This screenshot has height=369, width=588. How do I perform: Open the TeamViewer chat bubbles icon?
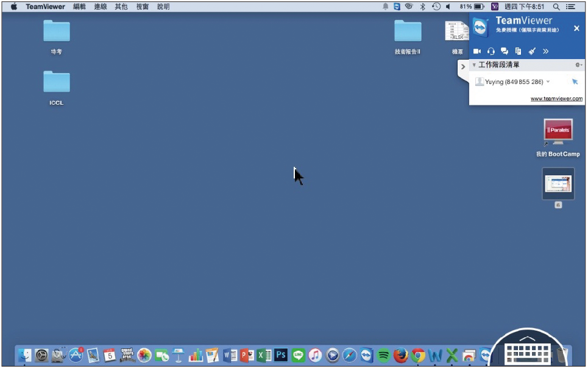pos(505,51)
